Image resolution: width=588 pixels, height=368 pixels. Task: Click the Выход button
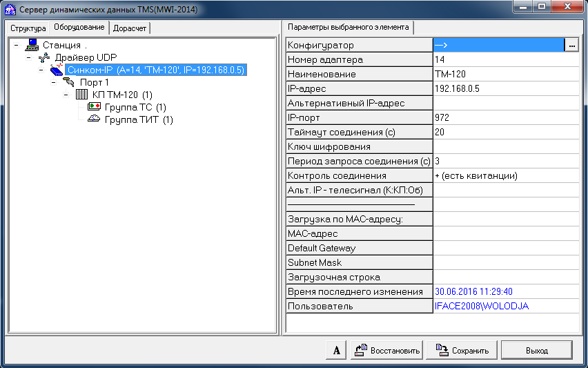536,350
